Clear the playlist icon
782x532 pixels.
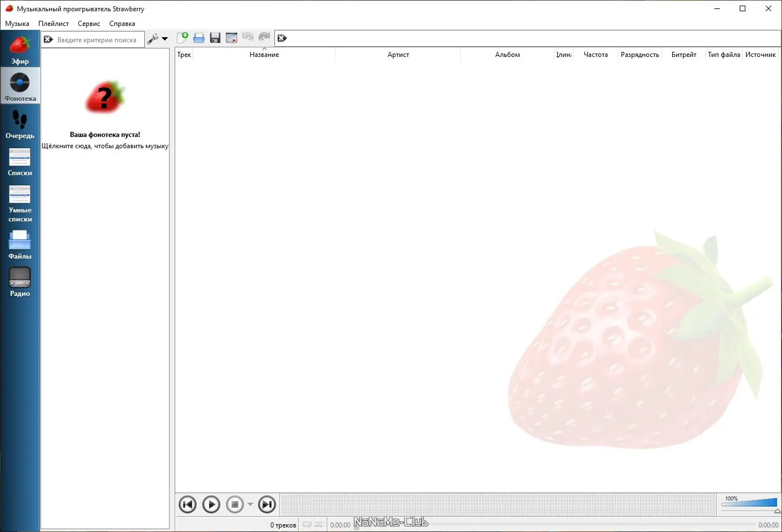pyautogui.click(x=232, y=38)
